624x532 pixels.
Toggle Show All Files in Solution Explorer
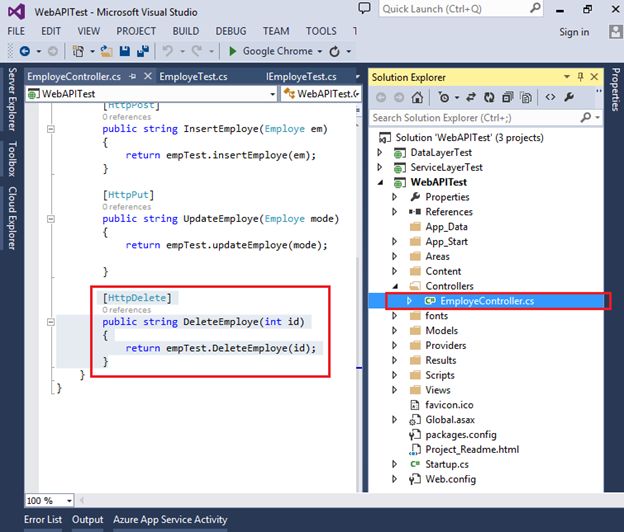[x=526, y=97]
